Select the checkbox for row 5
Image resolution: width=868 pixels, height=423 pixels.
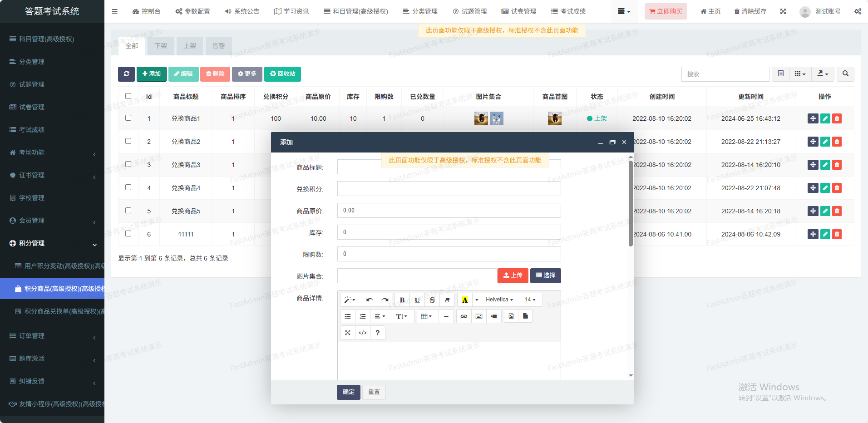pos(128,211)
